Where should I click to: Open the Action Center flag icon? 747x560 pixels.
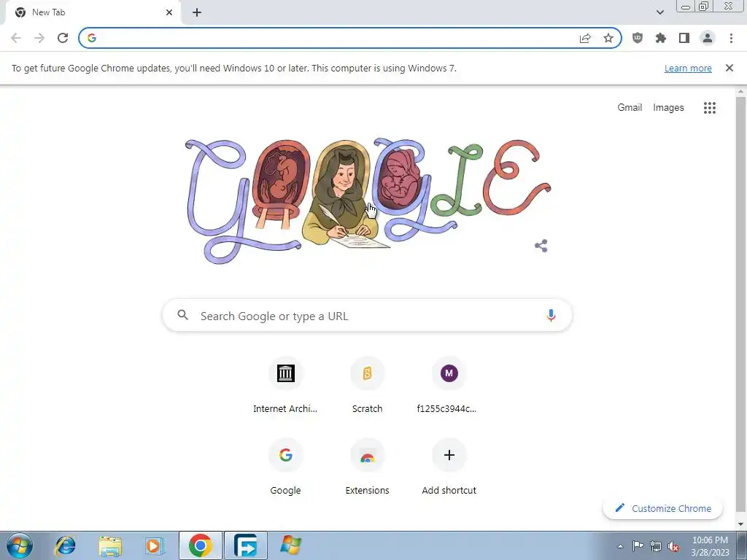(638, 546)
